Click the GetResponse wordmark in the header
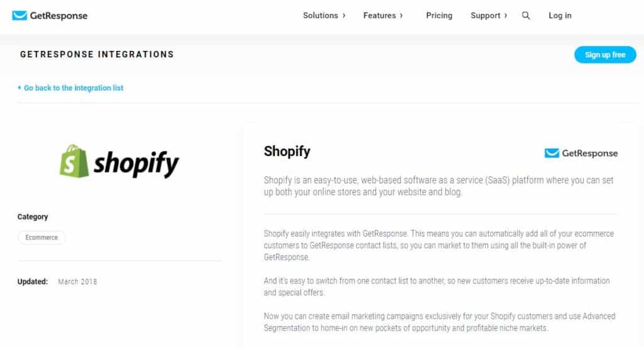The height and width of the screenshot is (347, 644). tap(58, 16)
